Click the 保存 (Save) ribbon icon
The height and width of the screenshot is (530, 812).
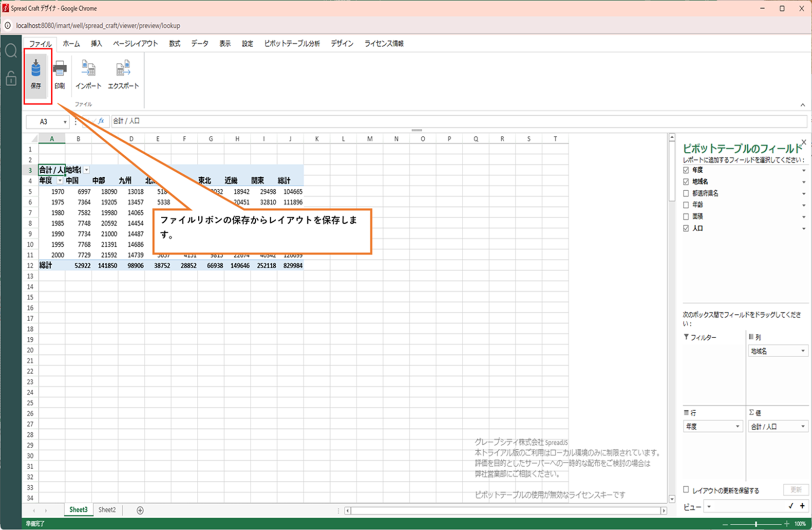tap(36, 74)
